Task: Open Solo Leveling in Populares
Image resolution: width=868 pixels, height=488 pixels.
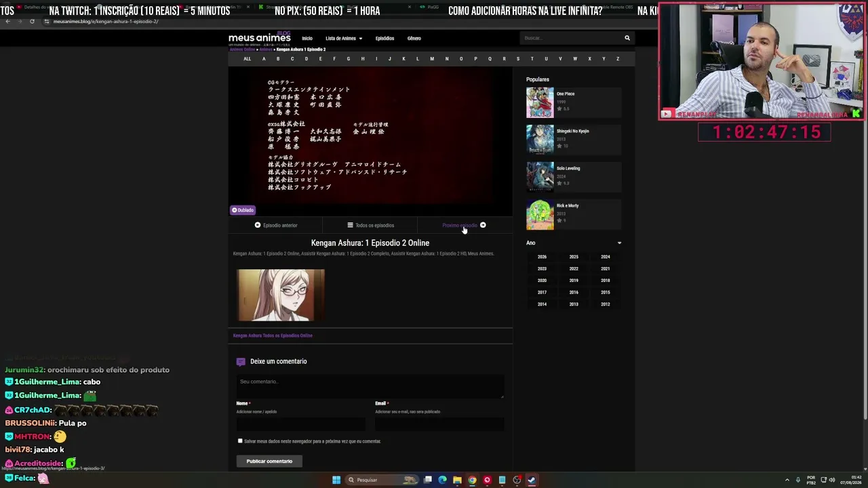Action: (x=568, y=169)
